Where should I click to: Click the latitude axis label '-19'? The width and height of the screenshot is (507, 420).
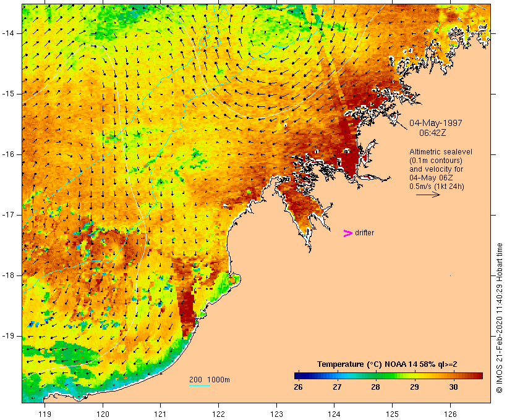point(8,336)
